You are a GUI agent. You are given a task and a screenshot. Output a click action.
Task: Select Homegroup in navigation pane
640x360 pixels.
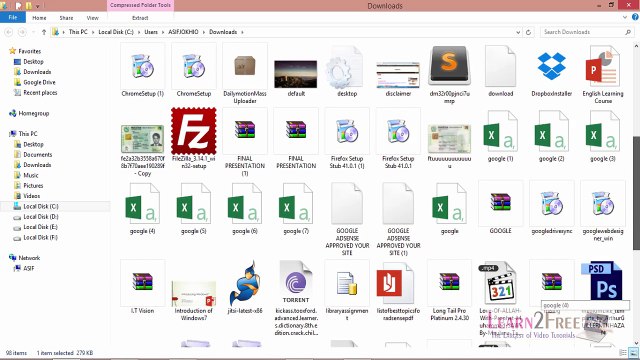coord(33,113)
